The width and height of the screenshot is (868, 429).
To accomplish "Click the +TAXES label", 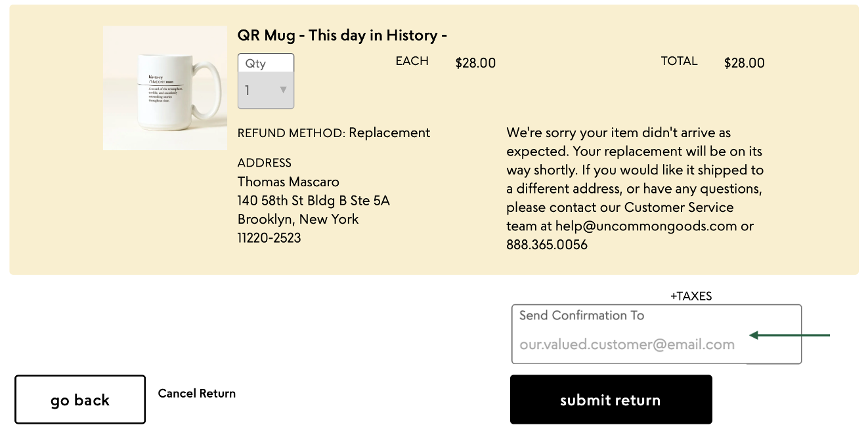I will (x=691, y=296).
